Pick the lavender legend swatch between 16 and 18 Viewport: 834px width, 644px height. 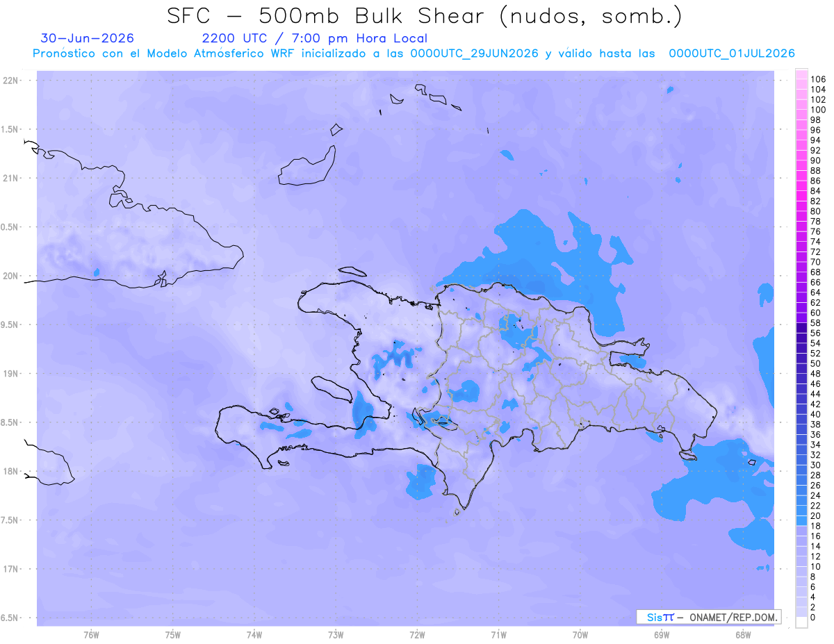801,531
